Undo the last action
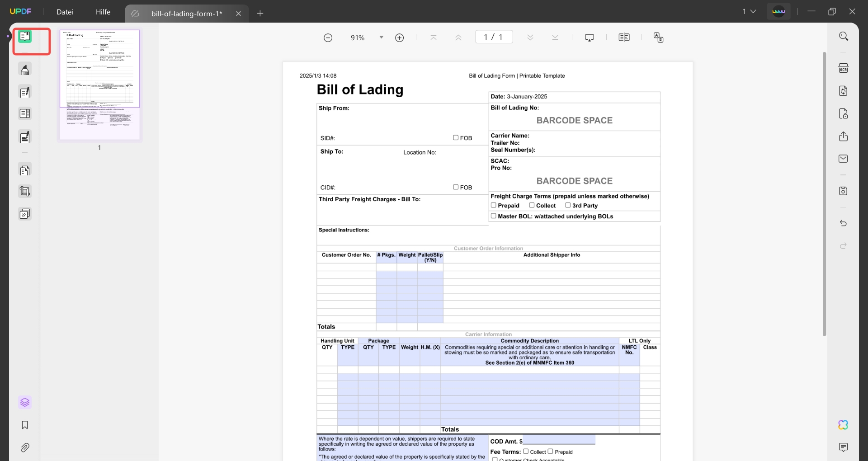This screenshot has height=461, width=868. point(844,223)
